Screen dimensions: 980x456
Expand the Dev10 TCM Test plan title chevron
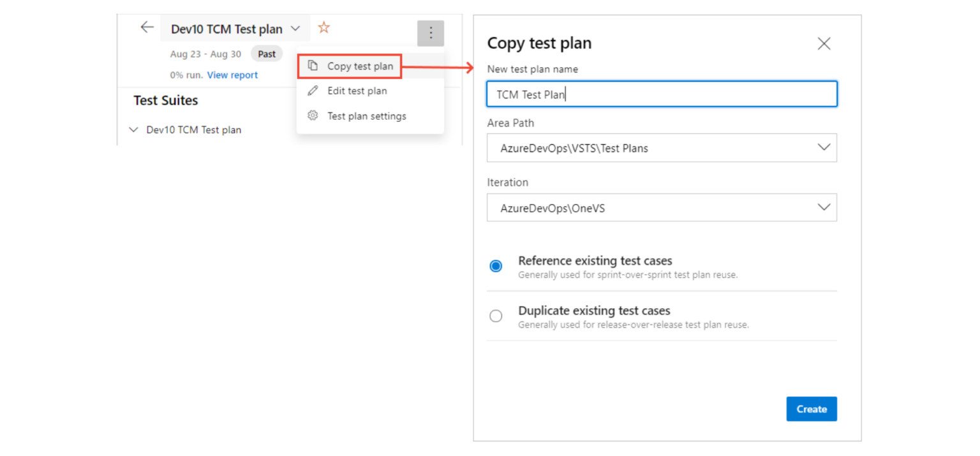tap(295, 28)
